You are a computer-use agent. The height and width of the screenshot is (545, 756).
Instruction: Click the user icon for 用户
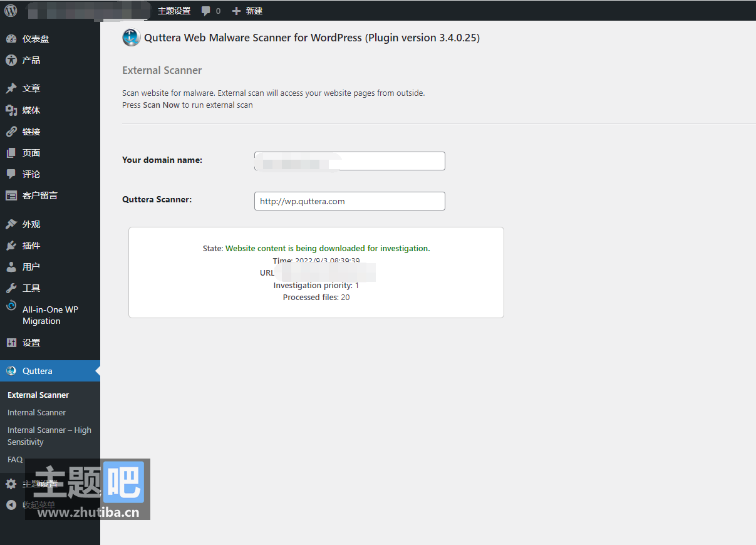(11, 267)
